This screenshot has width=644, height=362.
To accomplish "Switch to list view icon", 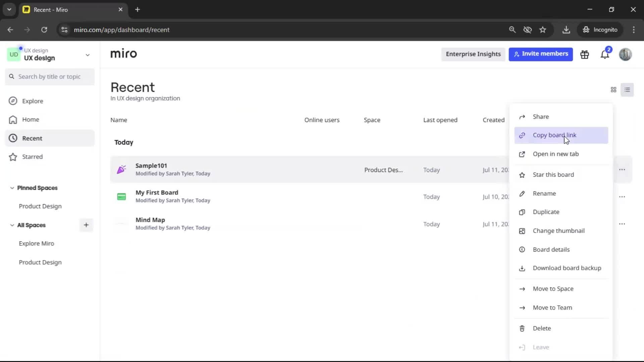I will click(x=627, y=90).
